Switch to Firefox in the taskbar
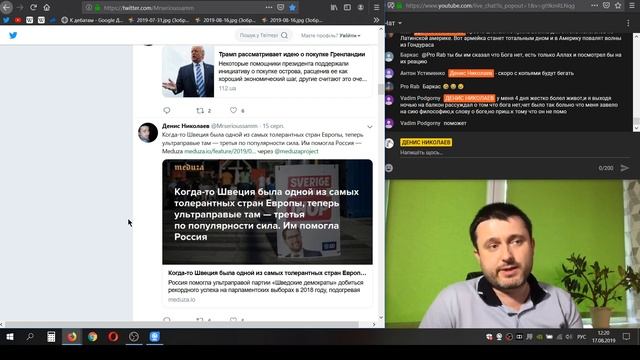640x360 pixels. 72,337
